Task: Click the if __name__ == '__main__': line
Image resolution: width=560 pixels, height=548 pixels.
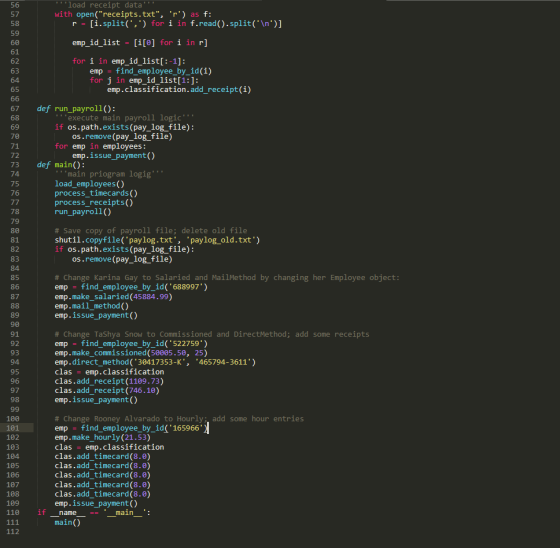Action: (94, 512)
